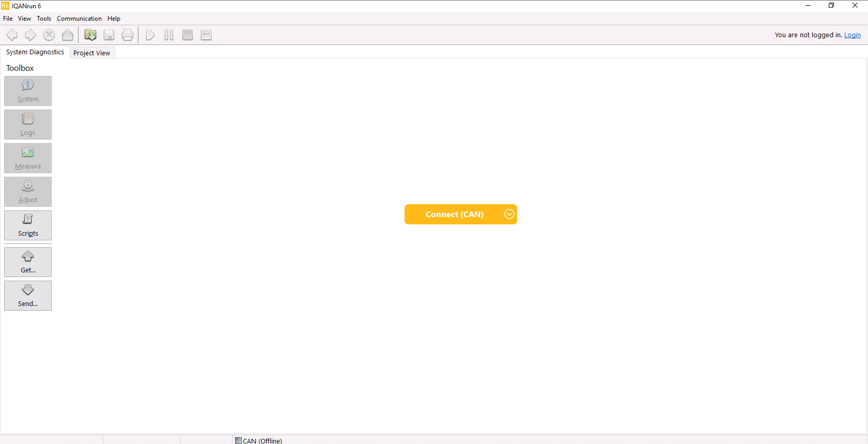This screenshot has width=868, height=444.
Task: Open the Tools menu
Action: coord(44,19)
